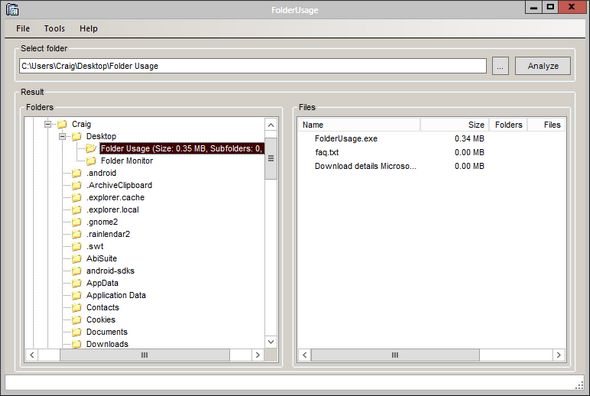Click the .ArchiveClipboard folder icon
This screenshot has width=590, height=396.
pyautogui.click(x=76, y=185)
